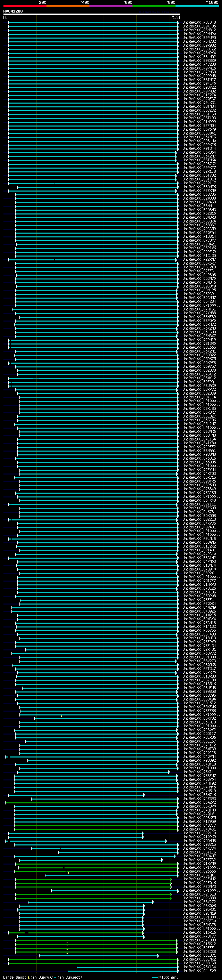Click the orange ~40% identity legend segment
Image resolution: width=222 pixels, height=980 pixels.
coord(68,6)
